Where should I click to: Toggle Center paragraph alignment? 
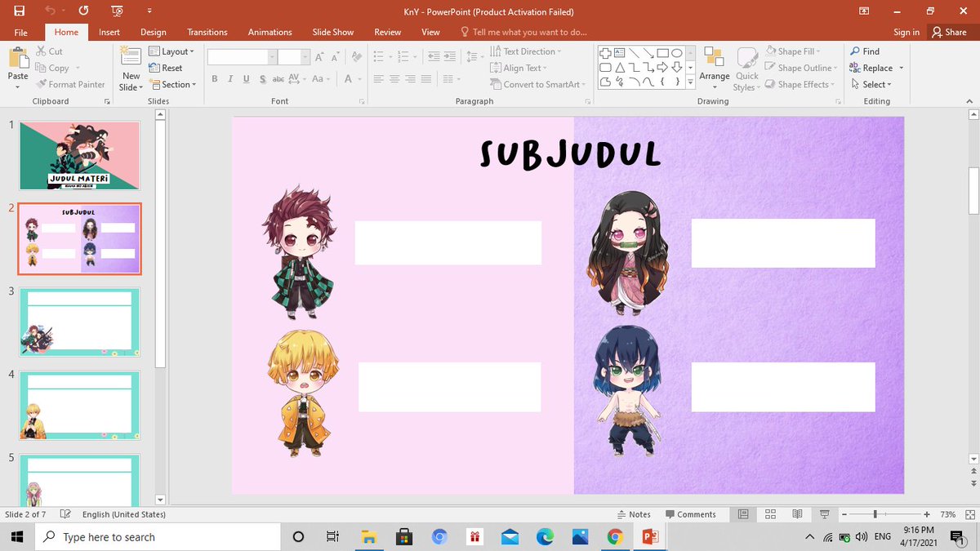(x=394, y=79)
